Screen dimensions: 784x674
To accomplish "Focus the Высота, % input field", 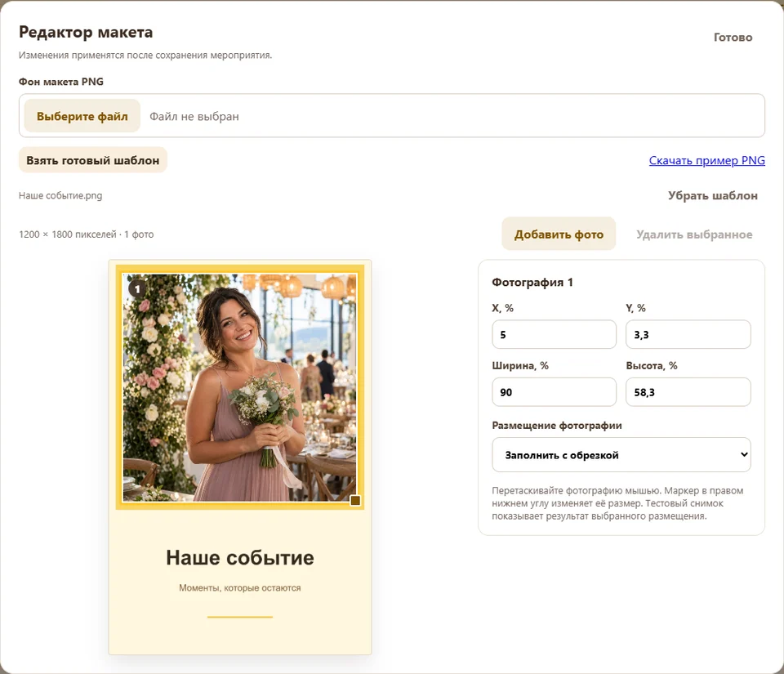I will click(x=688, y=392).
